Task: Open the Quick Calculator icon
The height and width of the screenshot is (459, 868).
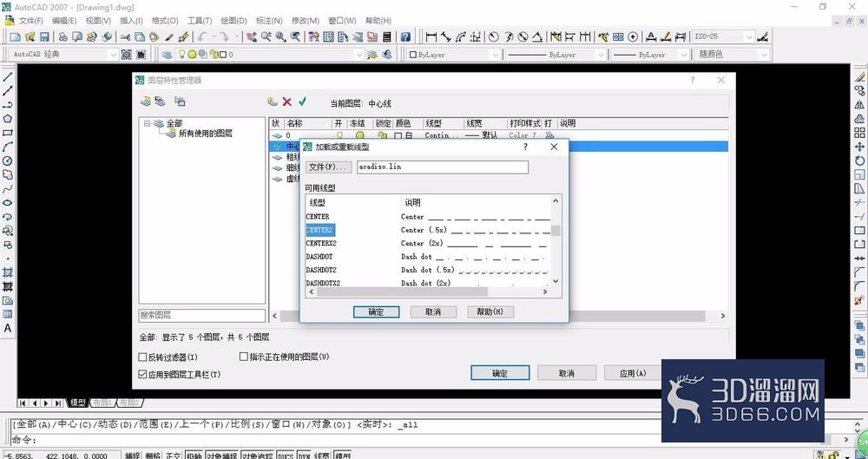Action: click(x=387, y=37)
